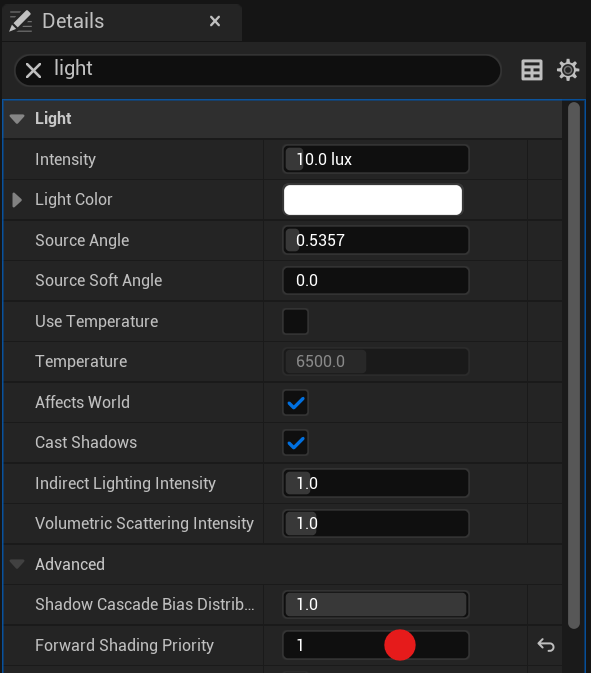
Task: Open the property matrix table view icon
Action: click(x=532, y=70)
